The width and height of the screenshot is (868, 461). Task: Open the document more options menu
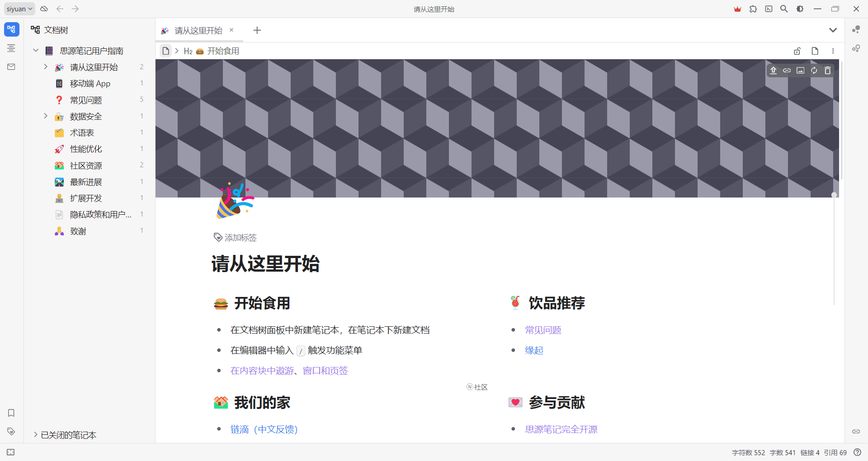point(833,51)
